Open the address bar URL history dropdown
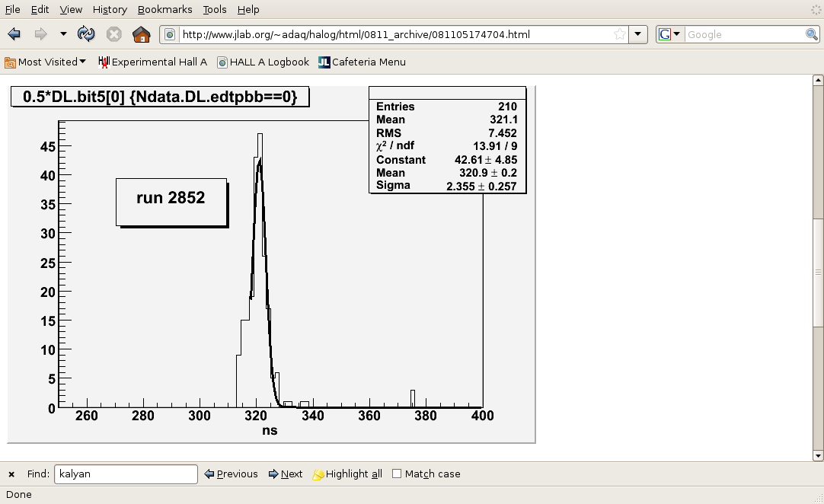Viewport: 824px width, 504px height. (x=637, y=35)
